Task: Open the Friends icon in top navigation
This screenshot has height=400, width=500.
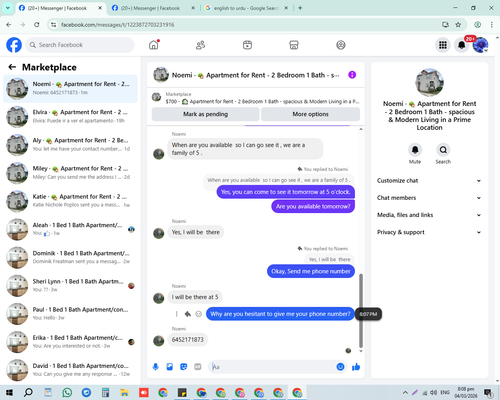Action: 200,45
